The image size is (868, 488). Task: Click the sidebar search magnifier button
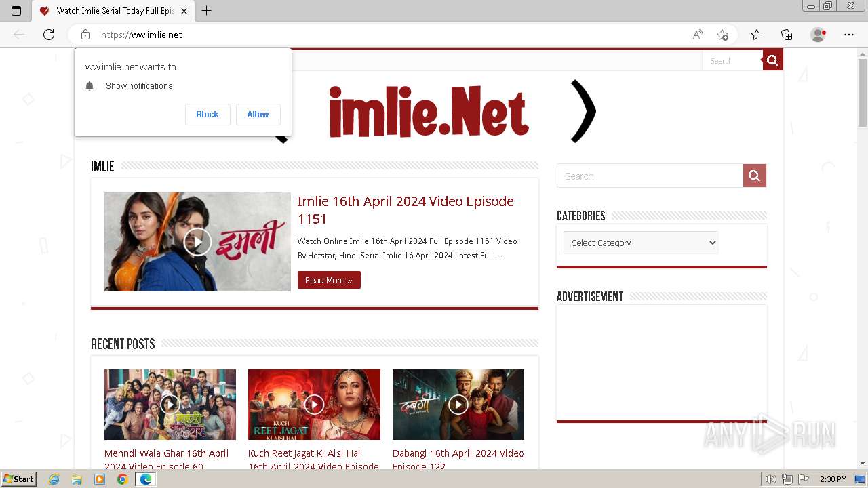pyautogui.click(x=755, y=176)
